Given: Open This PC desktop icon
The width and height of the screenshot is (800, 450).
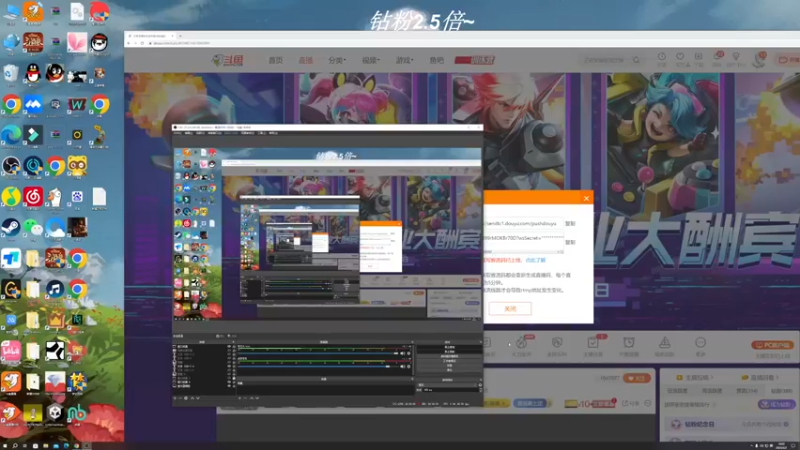Looking at the screenshot, I should [x=11, y=11].
